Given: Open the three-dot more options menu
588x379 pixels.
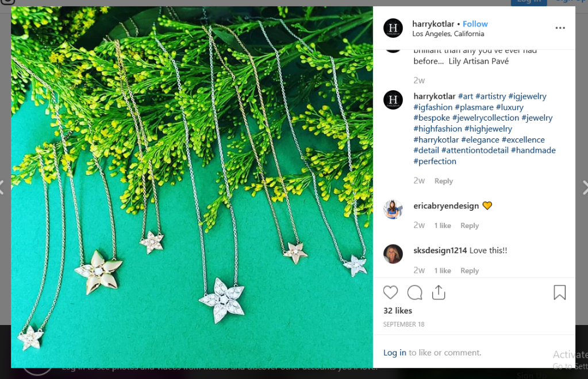Looking at the screenshot, I should [560, 28].
